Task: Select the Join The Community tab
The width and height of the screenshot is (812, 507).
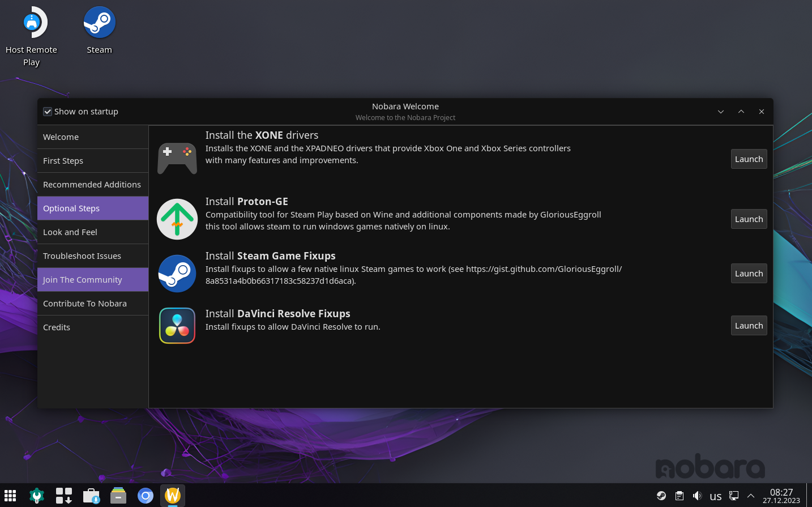Action: click(x=93, y=280)
